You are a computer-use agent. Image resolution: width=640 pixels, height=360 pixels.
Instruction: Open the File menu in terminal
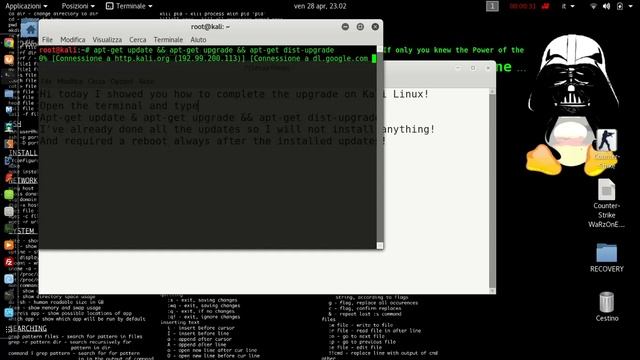(x=47, y=40)
